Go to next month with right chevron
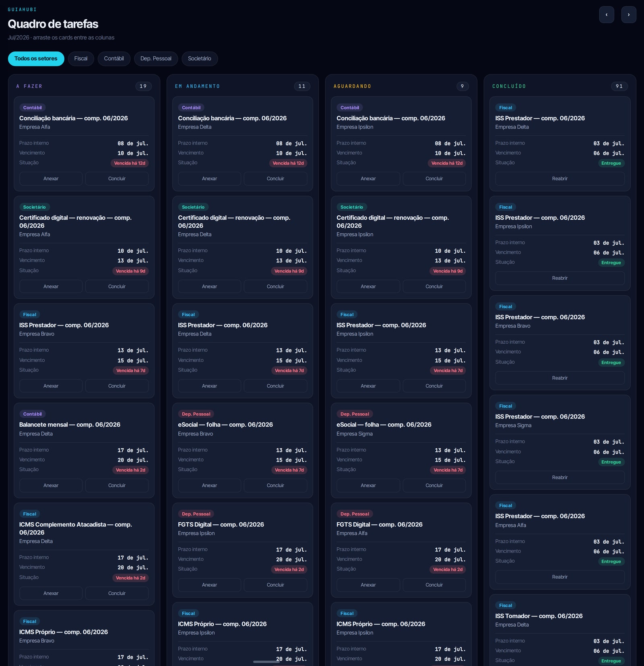This screenshot has width=644, height=666. (628, 14)
